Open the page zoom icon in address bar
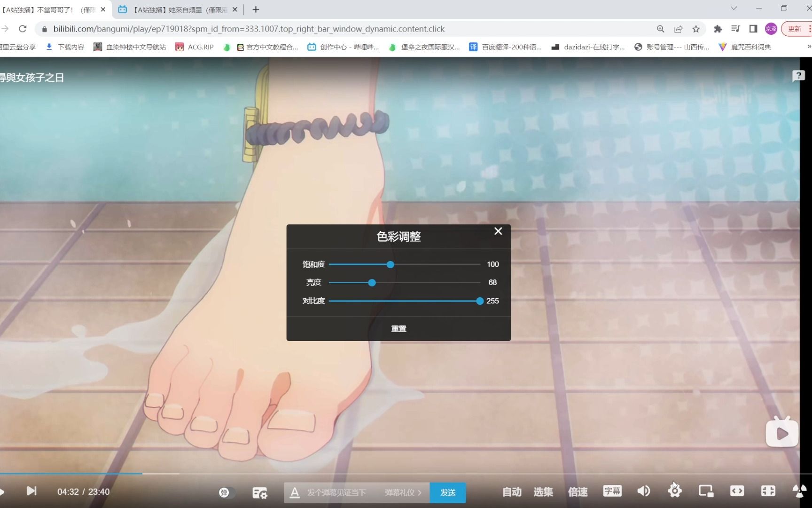Screen dimensions: 812x508 tap(661, 29)
